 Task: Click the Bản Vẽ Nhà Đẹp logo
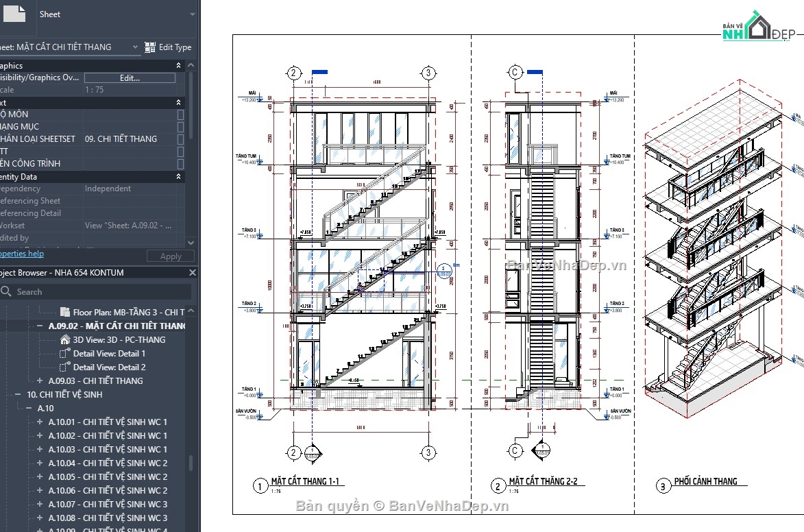pyautogui.click(x=759, y=27)
